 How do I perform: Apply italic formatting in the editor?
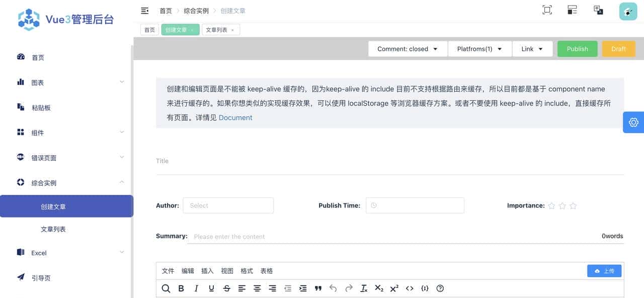[x=196, y=288]
